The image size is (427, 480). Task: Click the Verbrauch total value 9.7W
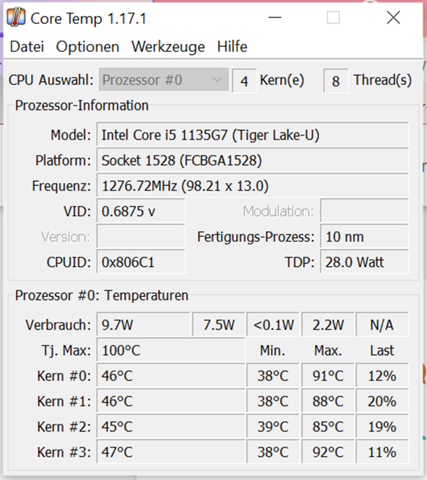[143, 324]
